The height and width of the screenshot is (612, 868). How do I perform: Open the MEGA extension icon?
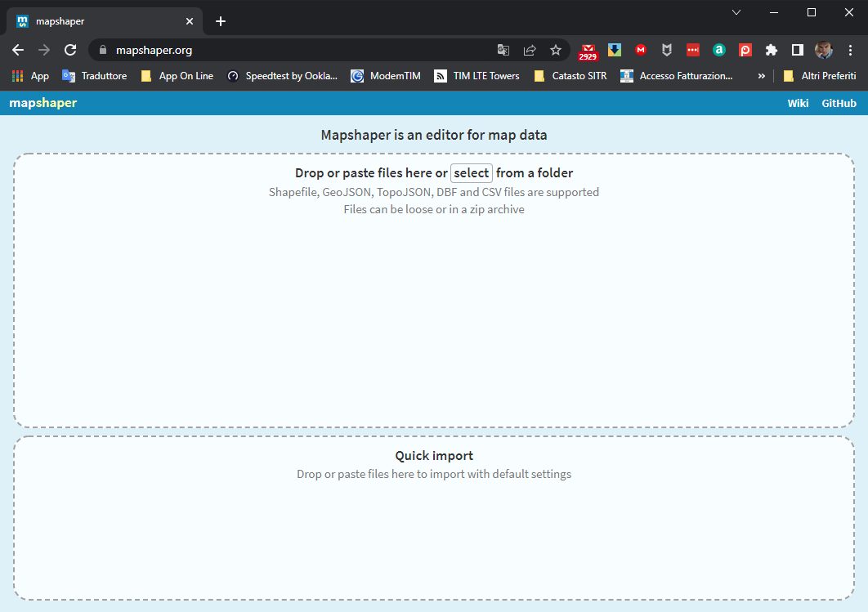point(641,50)
